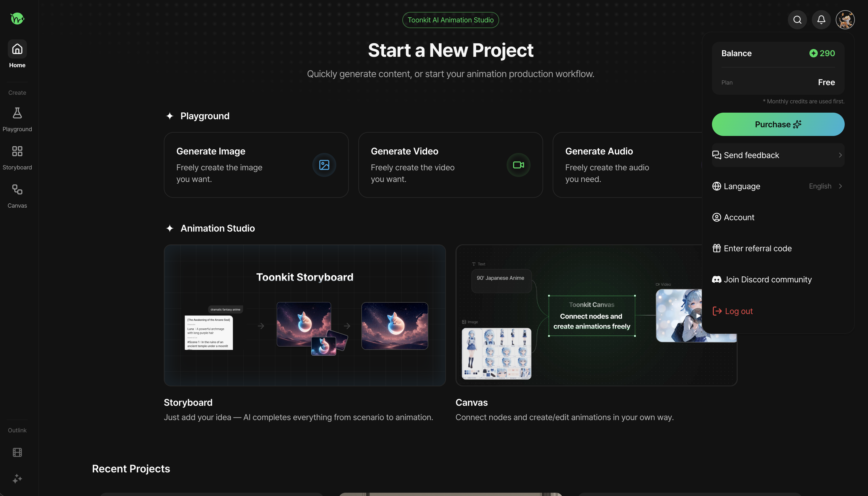Open the Language menu entry
Screen dimensions: 868x496
(778, 186)
